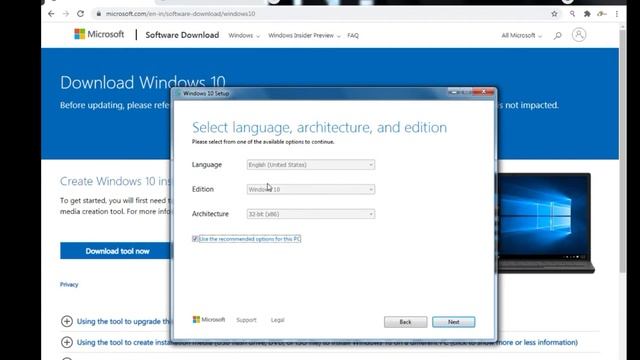
Task: Expand the All Microsoft menu
Action: (522, 36)
